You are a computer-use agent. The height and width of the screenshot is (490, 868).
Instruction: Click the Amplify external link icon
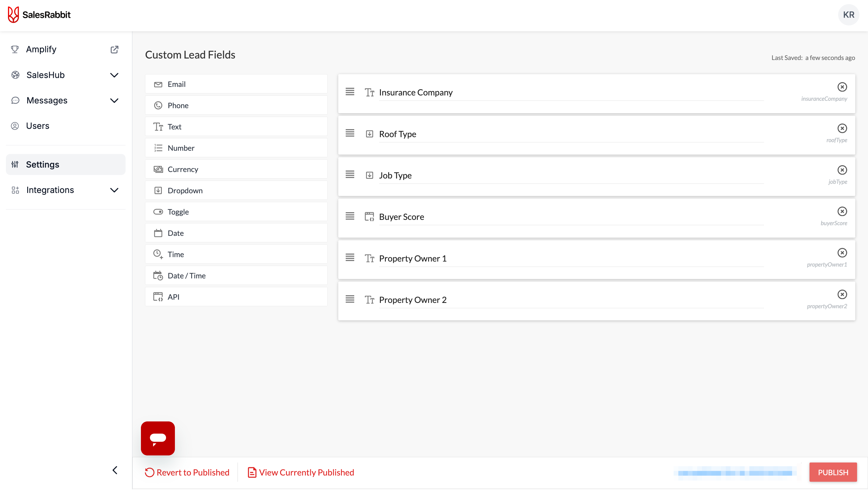pyautogui.click(x=114, y=50)
